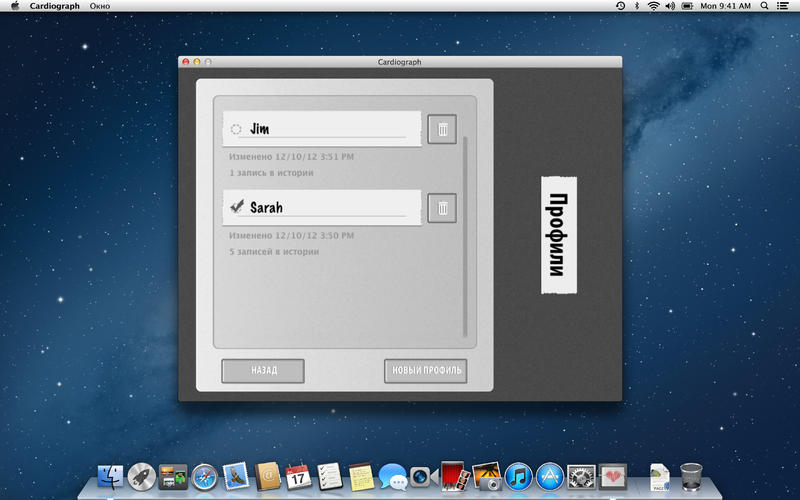
Task: Open Launchpad rocket icon in Dock
Action: [141, 477]
